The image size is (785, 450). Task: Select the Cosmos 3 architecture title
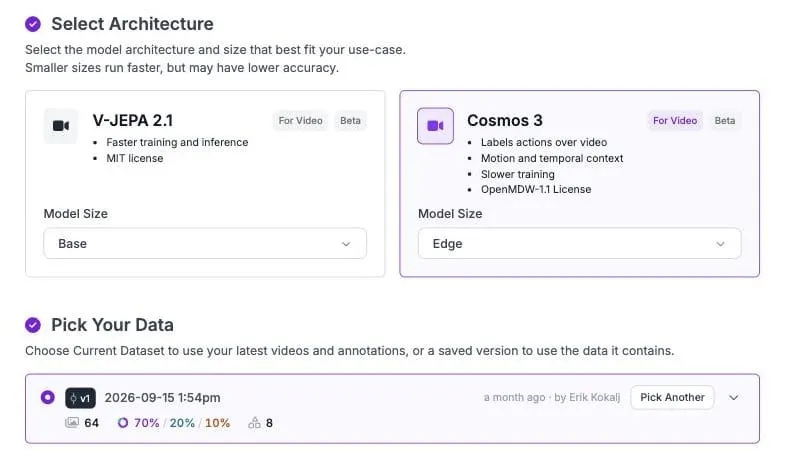(x=505, y=121)
